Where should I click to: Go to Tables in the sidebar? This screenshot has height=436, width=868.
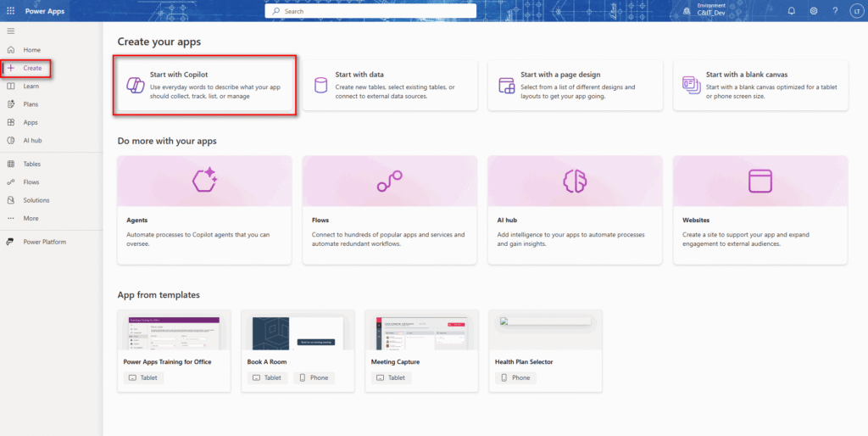[x=31, y=164]
